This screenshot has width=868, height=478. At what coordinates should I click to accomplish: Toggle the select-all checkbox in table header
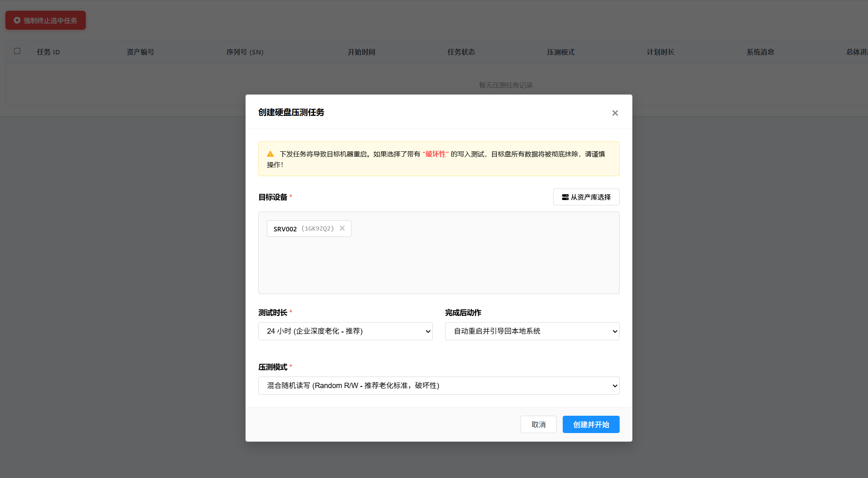17,51
